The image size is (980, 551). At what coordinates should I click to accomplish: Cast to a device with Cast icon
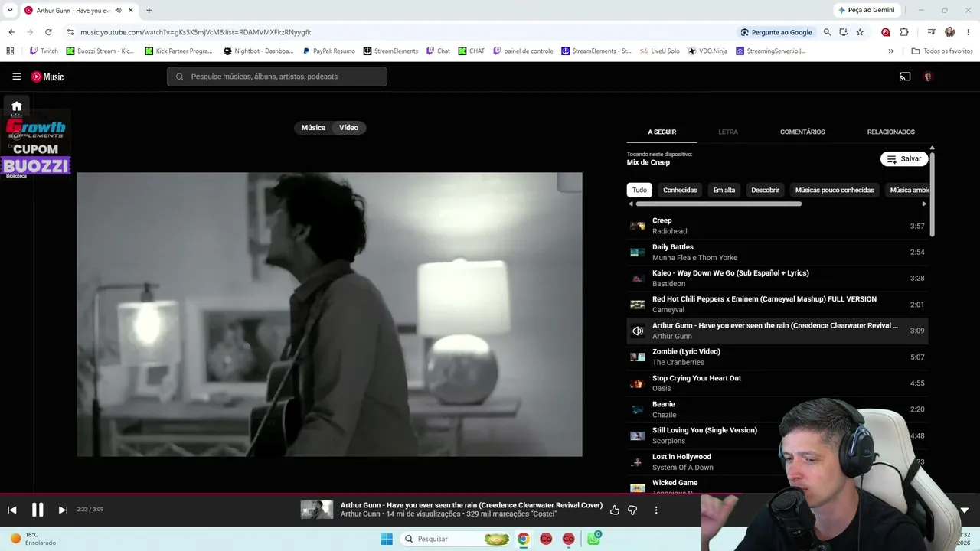click(905, 77)
